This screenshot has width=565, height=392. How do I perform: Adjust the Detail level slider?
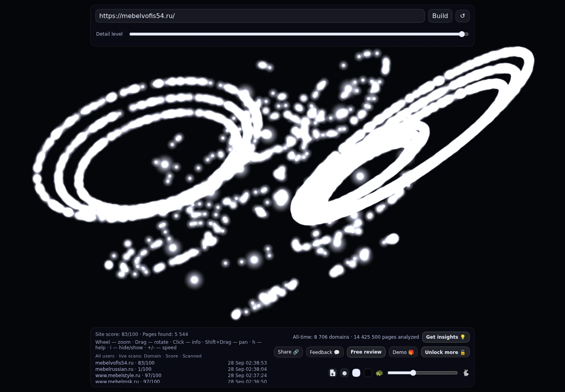(x=299, y=34)
